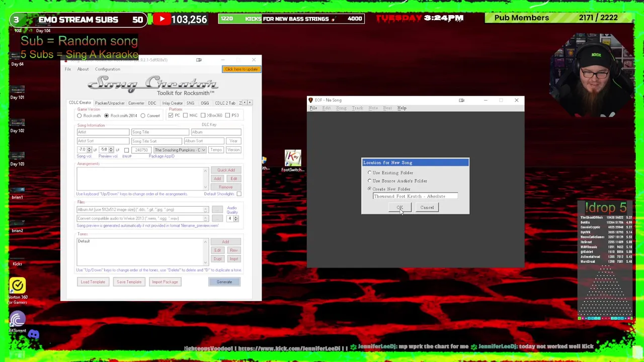This screenshot has height=362, width=644.
Task: Toggle the EN/JP checkbox
Action: pos(126,150)
